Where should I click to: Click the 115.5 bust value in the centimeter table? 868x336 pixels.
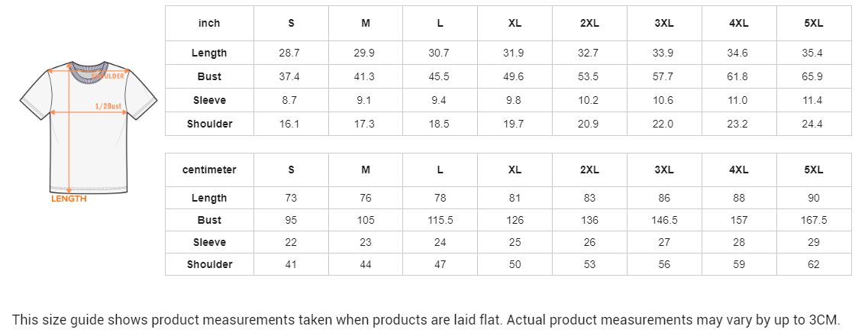[x=440, y=220]
